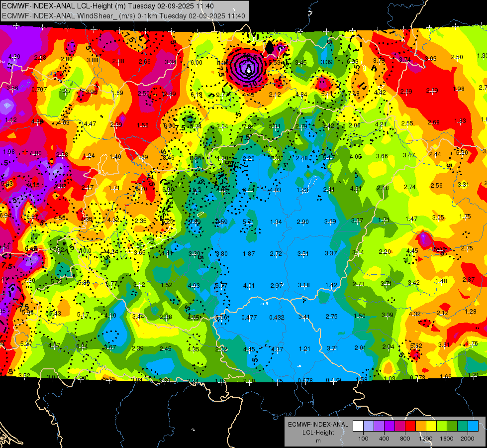Click the 1200 label under the legend
This screenshot has width=487, height=448.
[x=426, y=439]
